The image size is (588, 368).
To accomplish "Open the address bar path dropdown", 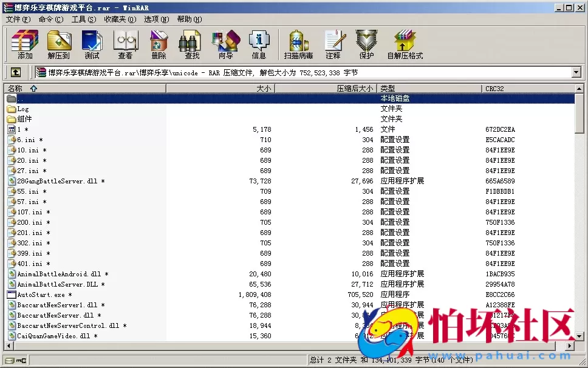I will pos(575,72).
